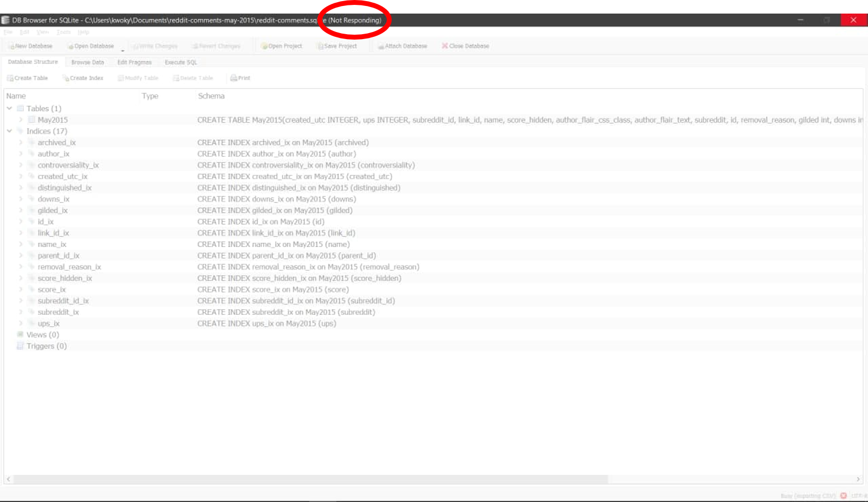The image size is (868, 502).
Task: Click the Open Database toolbar icon
Action: 71,46
